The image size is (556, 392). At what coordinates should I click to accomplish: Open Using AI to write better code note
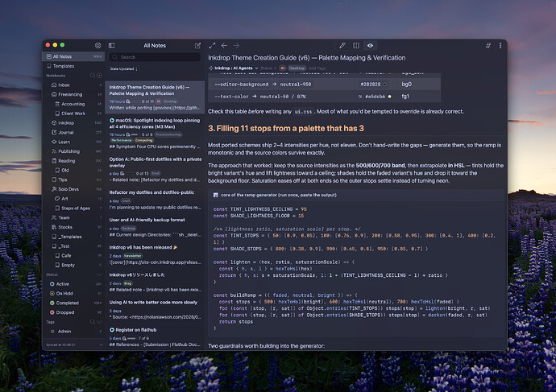coord(155,310)
